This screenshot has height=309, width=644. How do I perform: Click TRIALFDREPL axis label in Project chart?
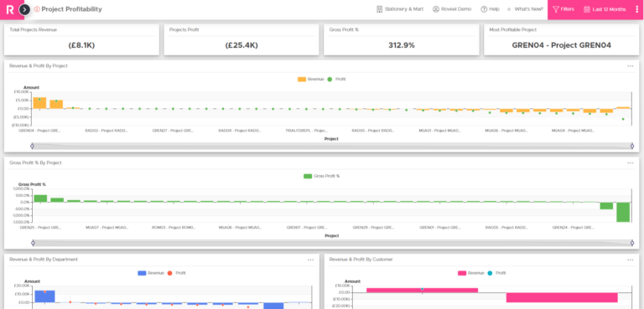(307, 131)
